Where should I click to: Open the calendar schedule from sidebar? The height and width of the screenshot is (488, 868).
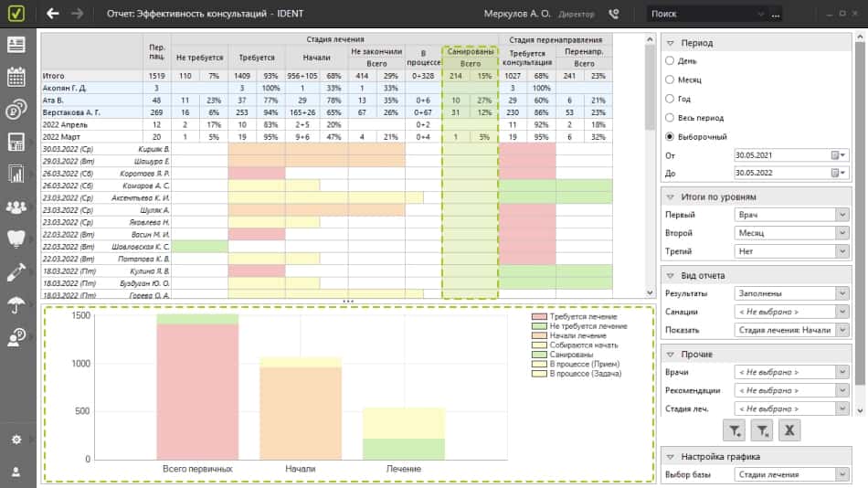pyautogui.click(x=16, y=77)
